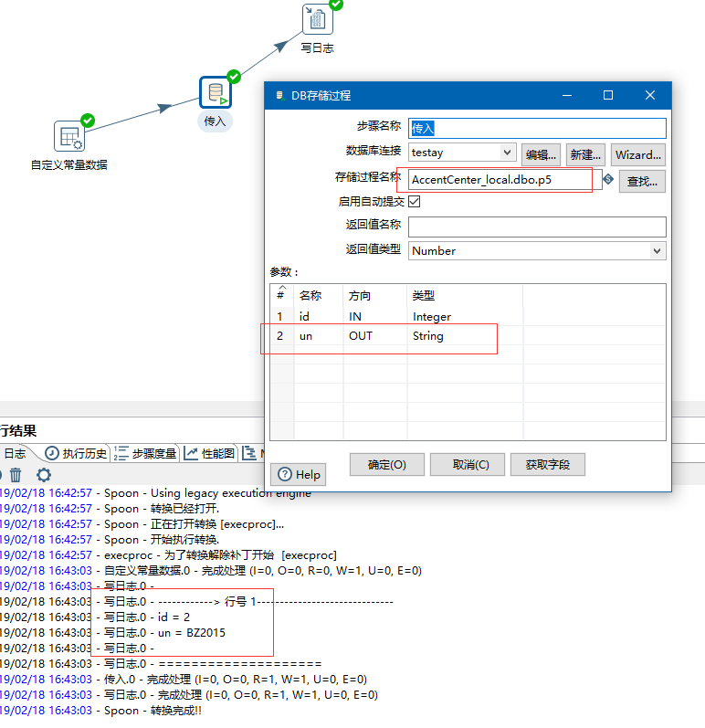This screenshot has height=728, width=705.
Task: Open the 步骤度量 tab
Action: click(145, 453)
